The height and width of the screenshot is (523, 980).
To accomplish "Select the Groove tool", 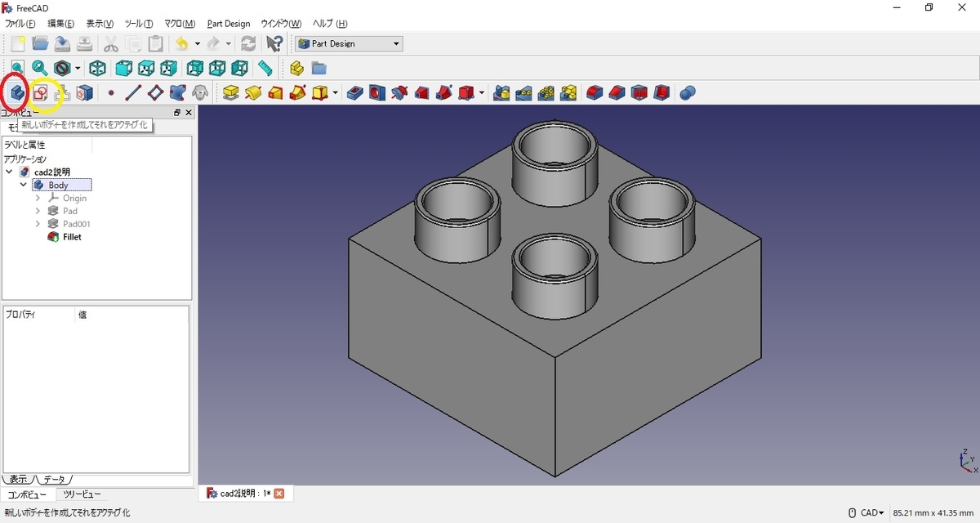I will pos(399,93).
